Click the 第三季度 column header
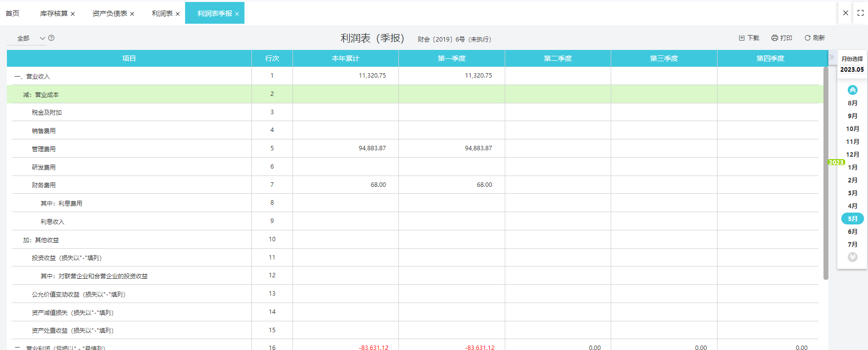868x350 pixels. [664, 58]
